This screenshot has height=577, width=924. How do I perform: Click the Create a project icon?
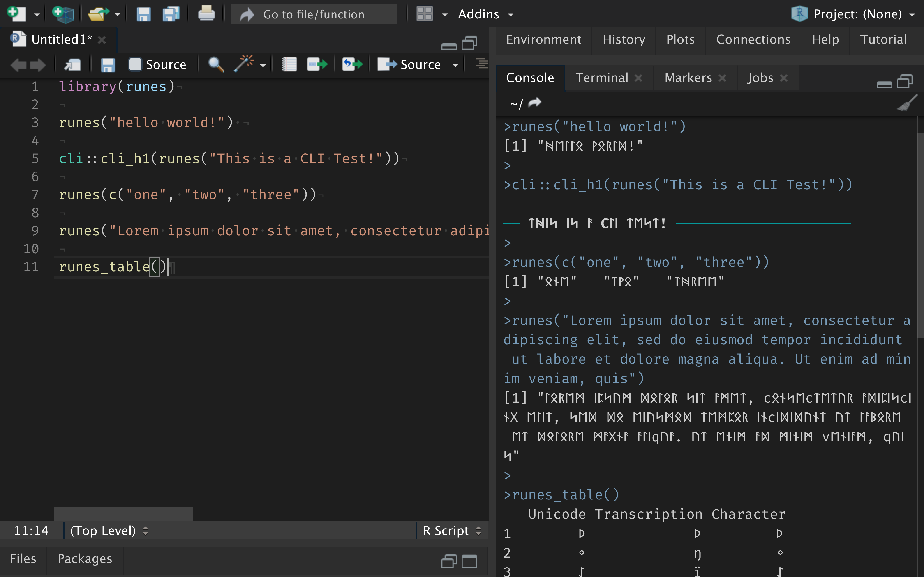point(63,14)
